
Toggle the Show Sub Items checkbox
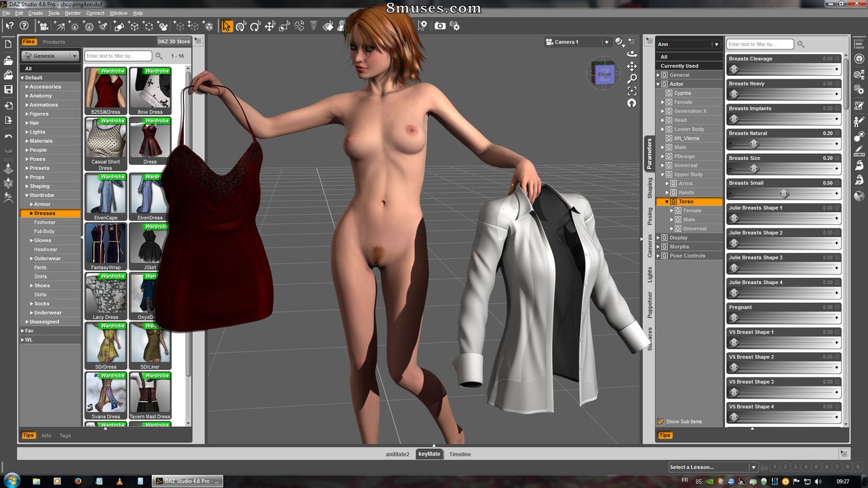(660, 422)
